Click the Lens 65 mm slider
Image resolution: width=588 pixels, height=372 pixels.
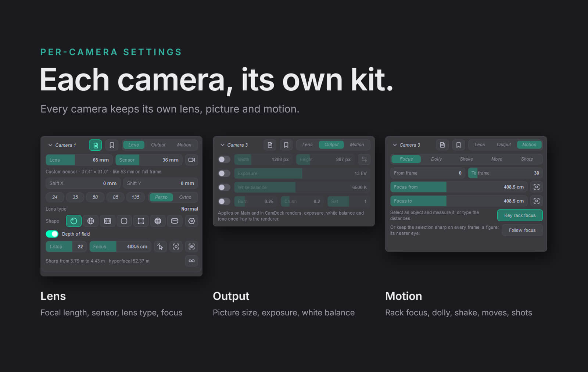[x=79, y=160]
